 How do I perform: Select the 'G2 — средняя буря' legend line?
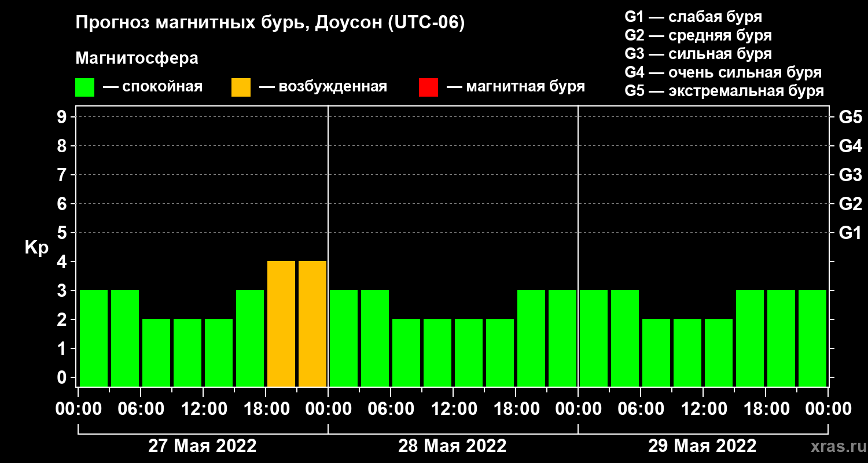698,35
